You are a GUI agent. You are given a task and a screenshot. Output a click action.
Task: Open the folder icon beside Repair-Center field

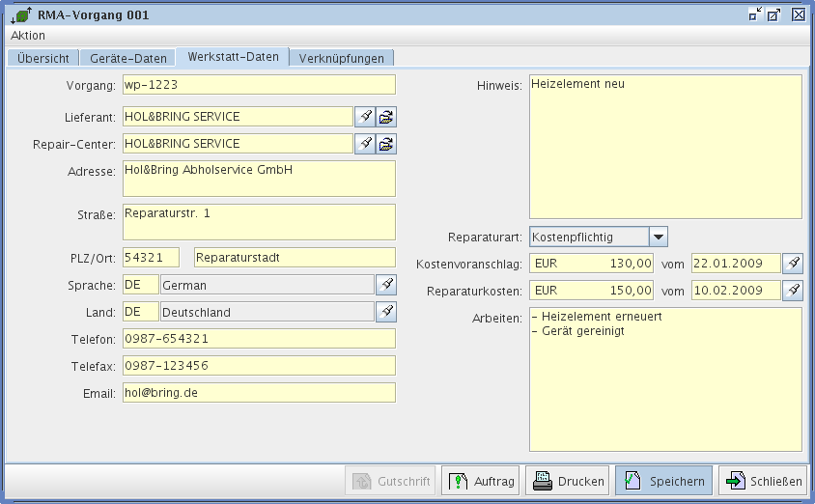click(386, 144)
